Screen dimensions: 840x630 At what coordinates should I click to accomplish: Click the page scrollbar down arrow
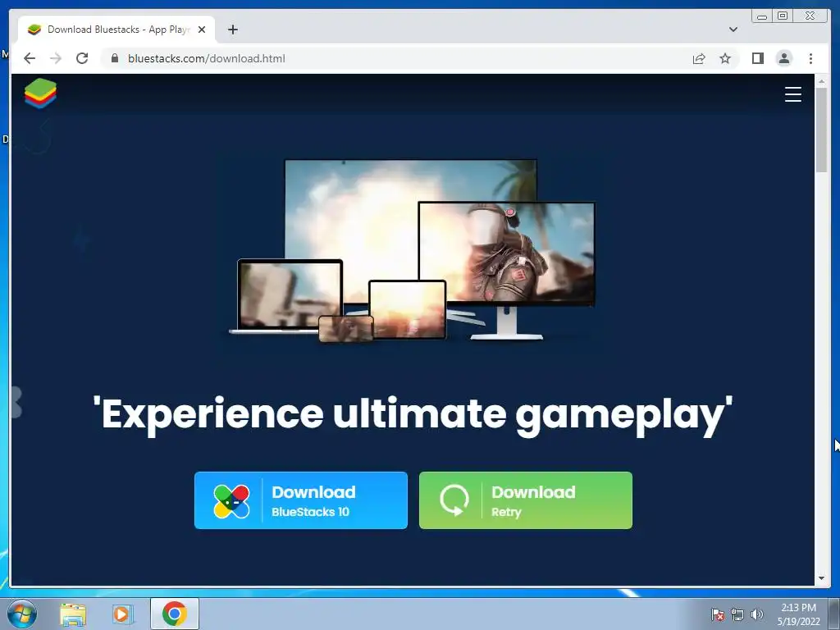pos(821,578)
